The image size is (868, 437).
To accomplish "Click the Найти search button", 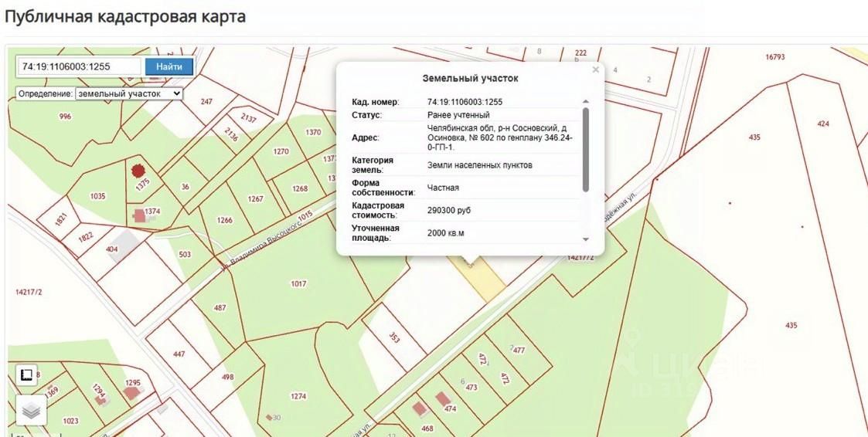I will point(169,66).
